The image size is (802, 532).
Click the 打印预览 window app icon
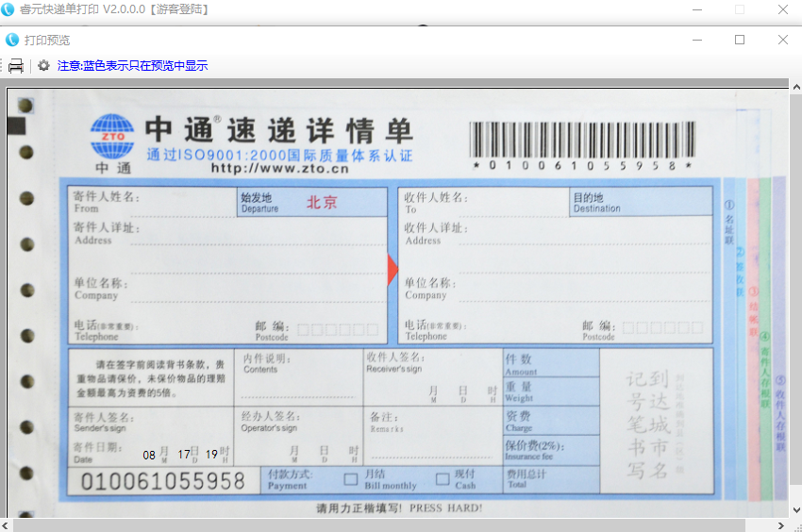pos(11,40)
